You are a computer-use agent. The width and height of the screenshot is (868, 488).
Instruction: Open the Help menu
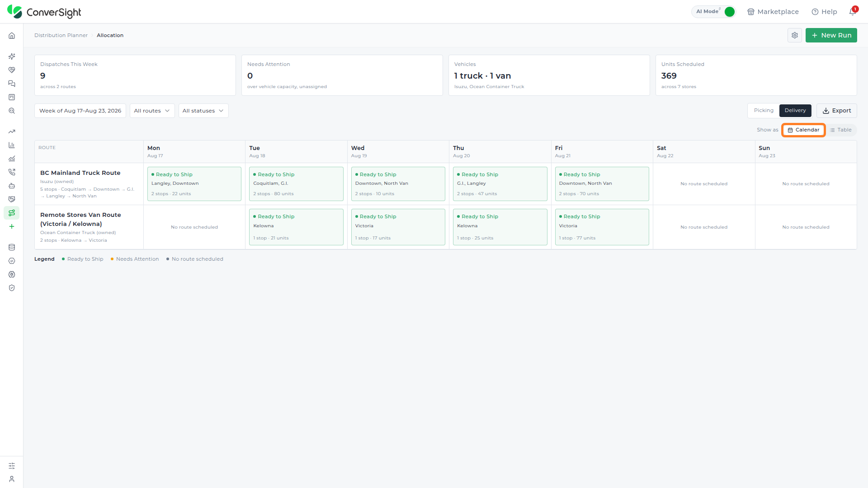pyautogui.click(x=824, y=12)
